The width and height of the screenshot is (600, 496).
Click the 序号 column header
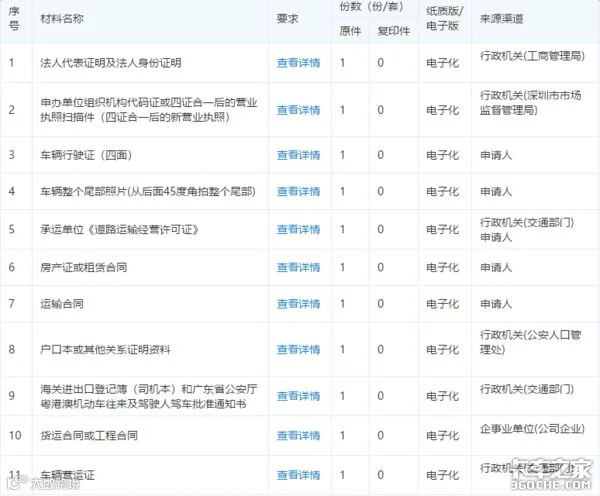(14, 18)
